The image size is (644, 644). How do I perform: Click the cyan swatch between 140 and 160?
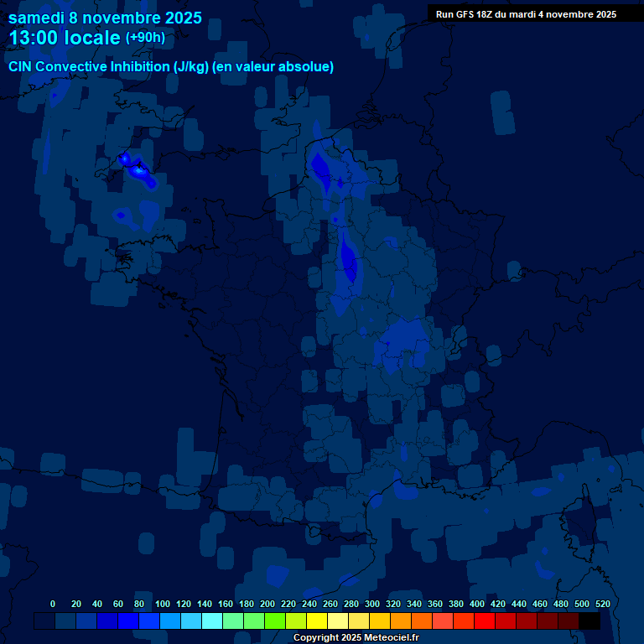point(212,621)
